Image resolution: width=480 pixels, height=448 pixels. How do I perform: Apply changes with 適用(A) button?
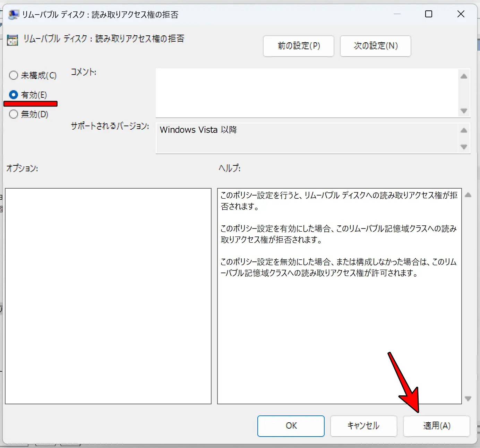(x=436, y=426)
